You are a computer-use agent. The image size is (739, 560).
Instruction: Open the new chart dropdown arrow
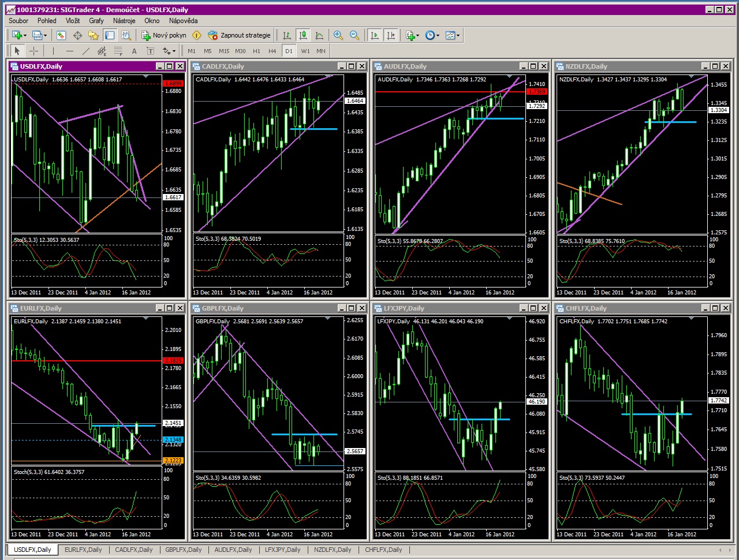pos(24,35)
